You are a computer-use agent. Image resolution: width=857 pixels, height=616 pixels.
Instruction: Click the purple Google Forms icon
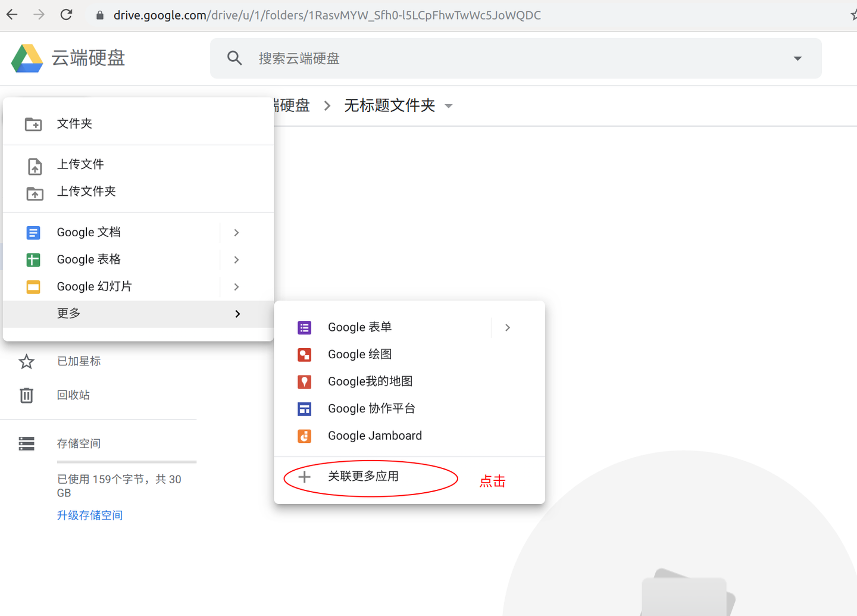[304, 328]
